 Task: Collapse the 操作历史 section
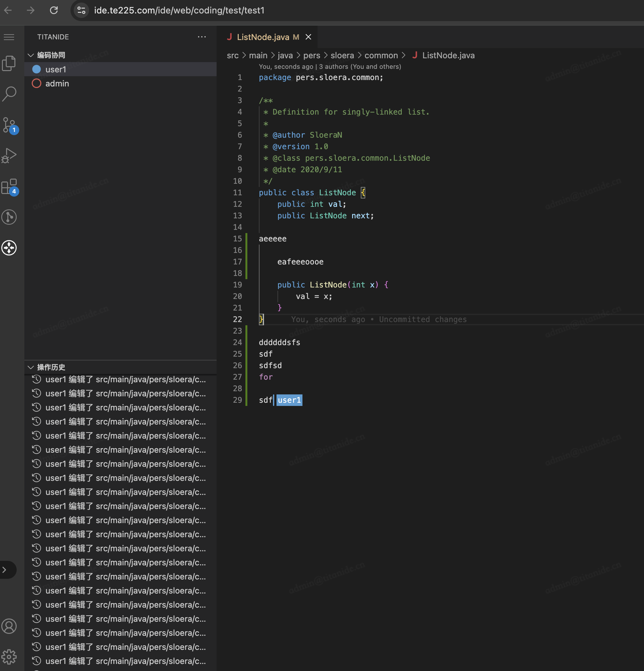click(31, 367)
